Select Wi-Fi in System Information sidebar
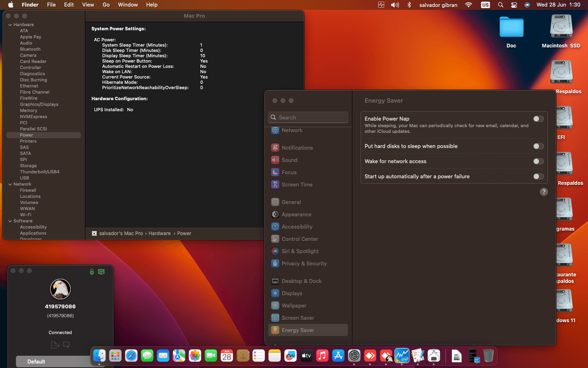 pos(26,215)
